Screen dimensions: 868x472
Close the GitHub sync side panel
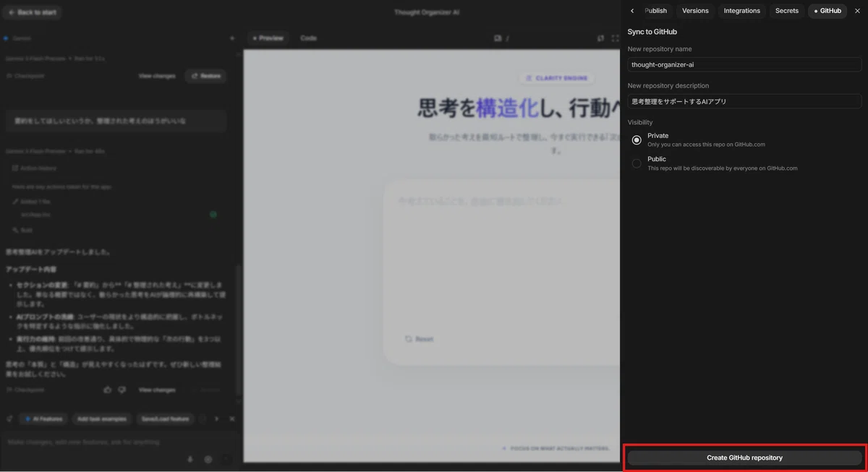[857, 11]
